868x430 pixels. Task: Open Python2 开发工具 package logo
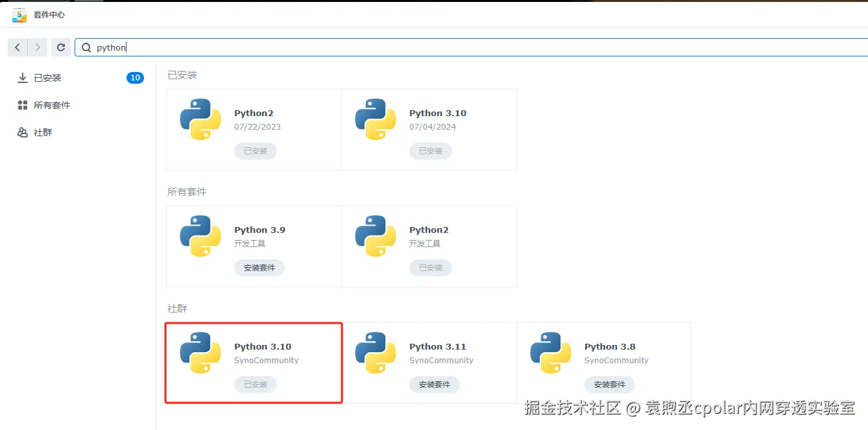(376, 236)
